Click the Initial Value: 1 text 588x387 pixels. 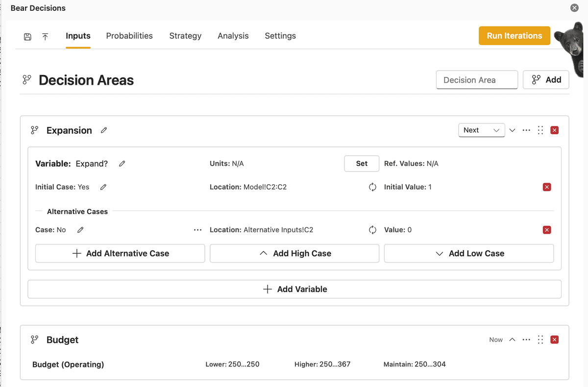[x=408, y=187]
